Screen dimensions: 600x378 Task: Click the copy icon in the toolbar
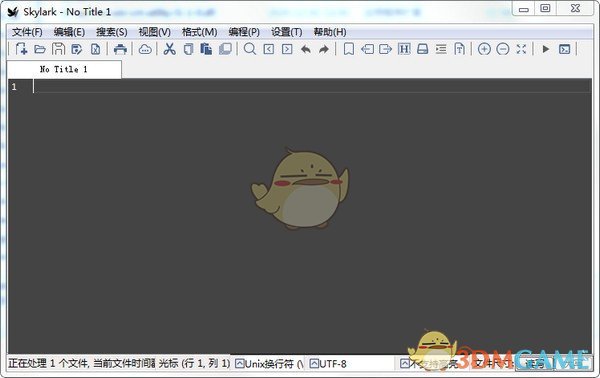(x=188, y=49)
